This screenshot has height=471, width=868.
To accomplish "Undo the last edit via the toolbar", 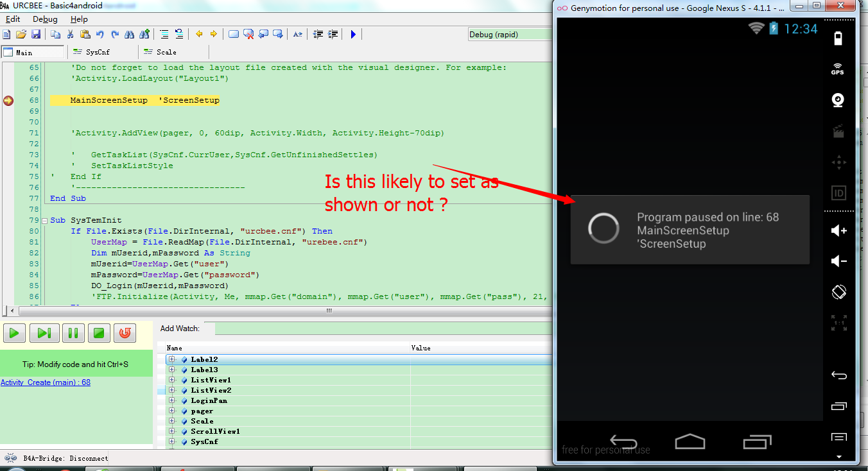I will pyautogui.click(x=100, y=34).
